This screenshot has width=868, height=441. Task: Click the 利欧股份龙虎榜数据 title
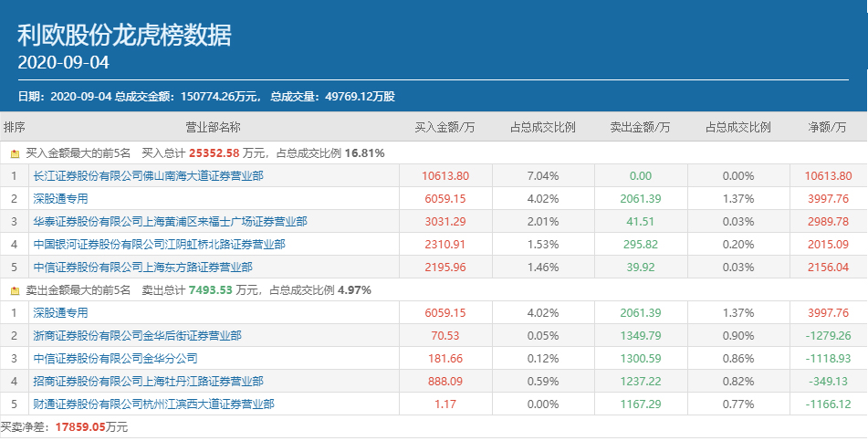124,36
